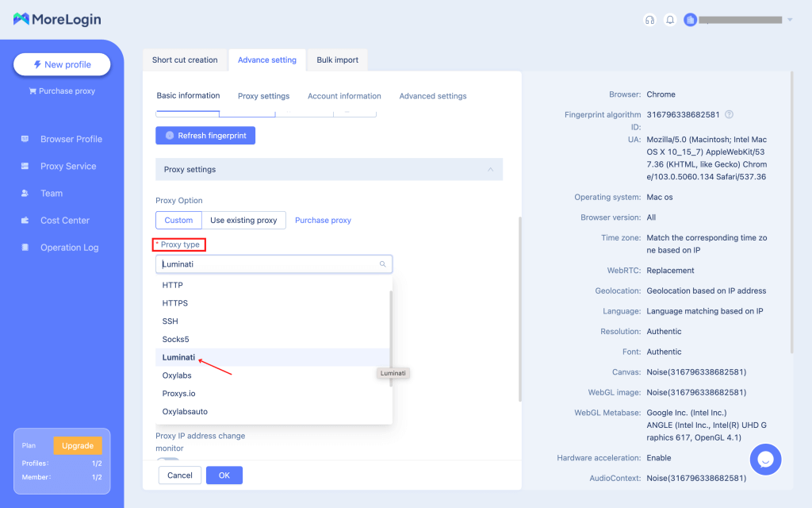812x508 pixels.
Task: Select Oxylabs proxy type
Action: tap(273, 375)
